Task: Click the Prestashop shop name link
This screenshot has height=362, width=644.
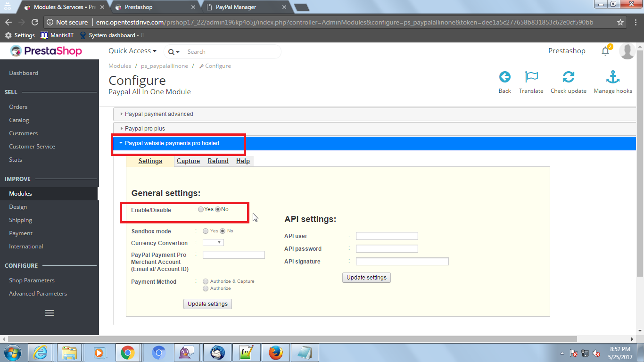Action: coord(567,51)
